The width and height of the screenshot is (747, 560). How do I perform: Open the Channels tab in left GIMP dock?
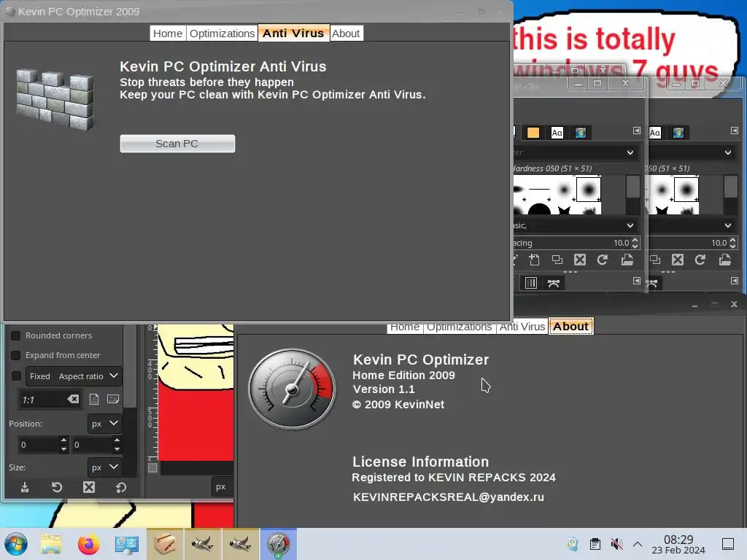531,283
